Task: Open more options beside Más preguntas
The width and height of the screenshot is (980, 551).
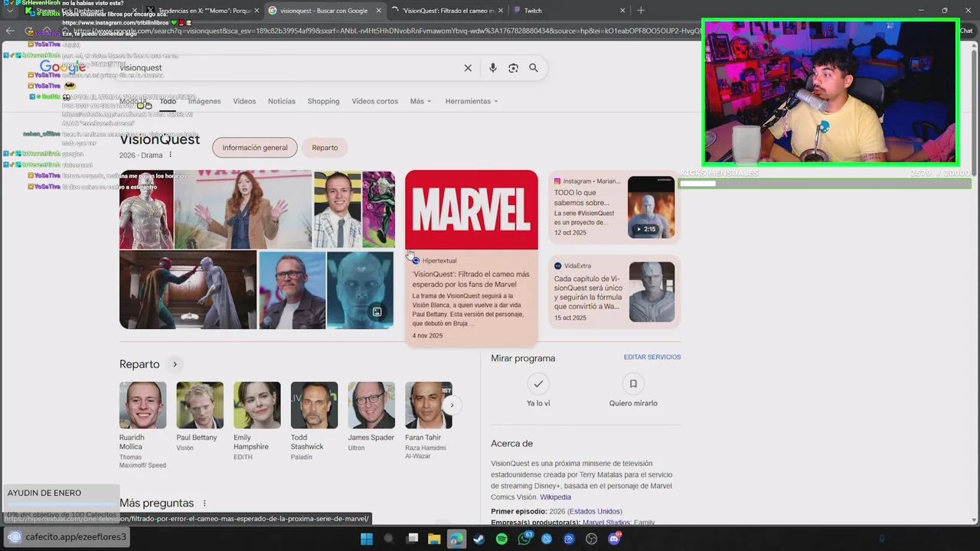Action: 204,503
